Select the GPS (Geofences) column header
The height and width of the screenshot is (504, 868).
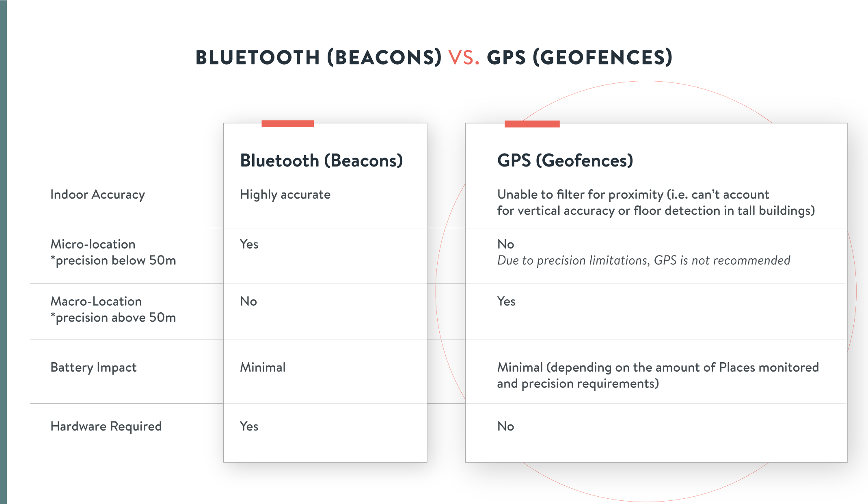click(x=565, y=161)
